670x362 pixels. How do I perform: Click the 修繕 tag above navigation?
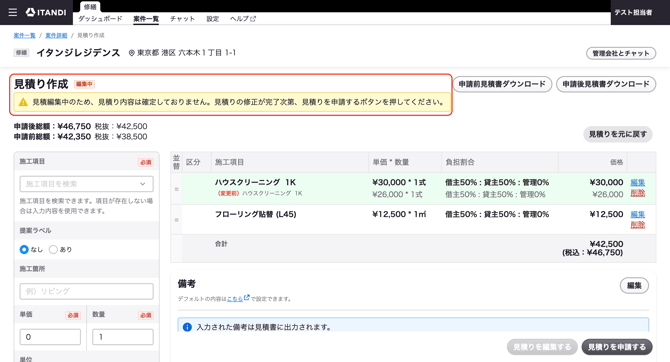(x=90, y=6)
